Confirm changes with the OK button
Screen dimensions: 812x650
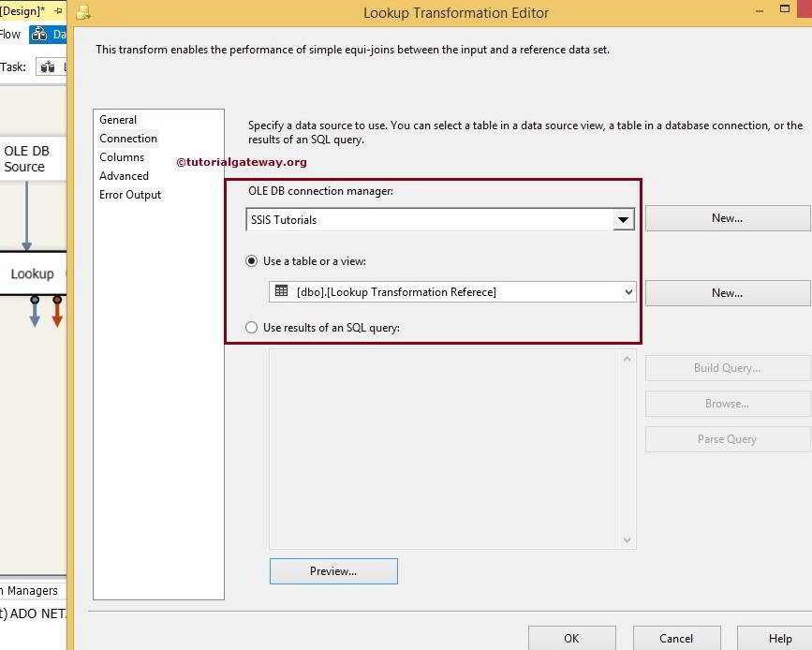(571, 637)
